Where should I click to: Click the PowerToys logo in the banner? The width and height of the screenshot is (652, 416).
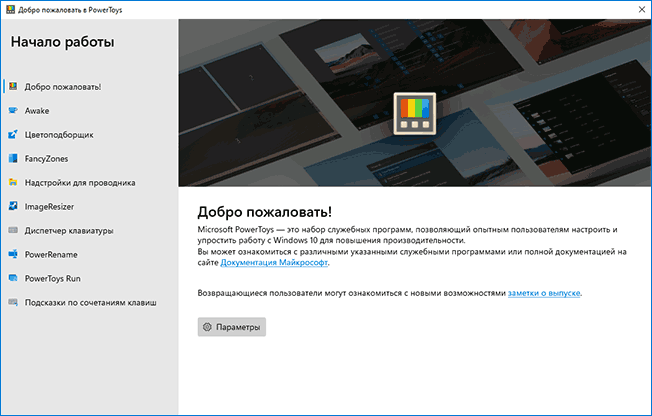(415, 114)
